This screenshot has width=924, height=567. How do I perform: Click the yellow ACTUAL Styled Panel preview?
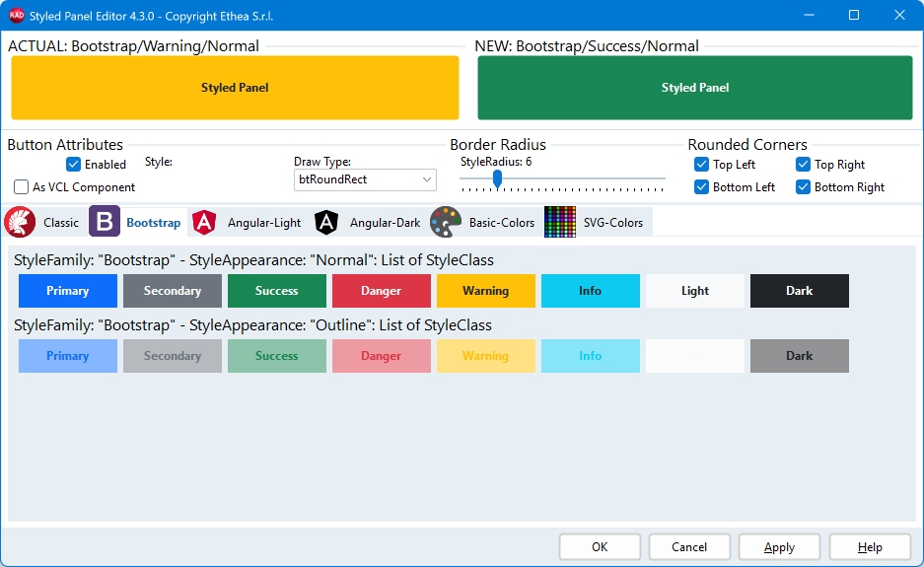235,88
